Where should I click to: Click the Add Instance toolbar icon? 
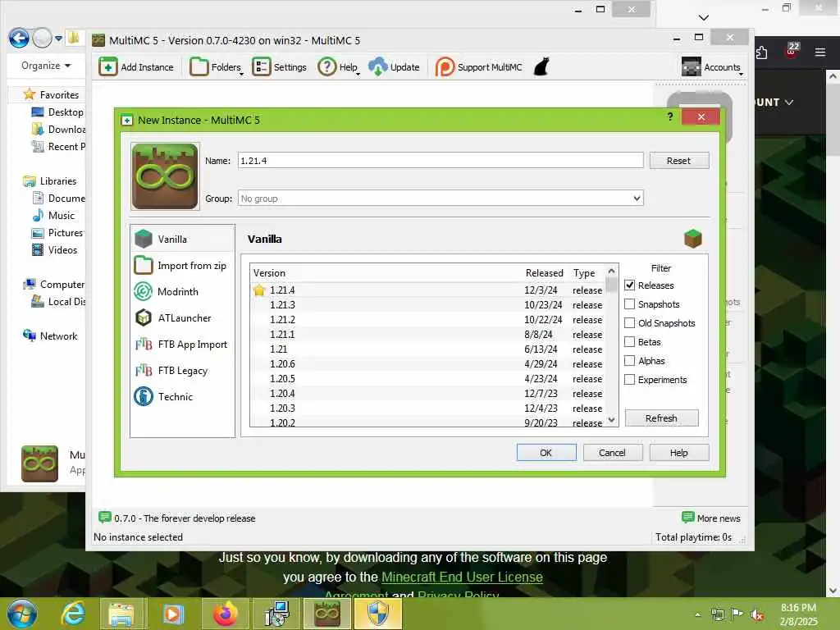pyautogui.click(x=107, y=67)
